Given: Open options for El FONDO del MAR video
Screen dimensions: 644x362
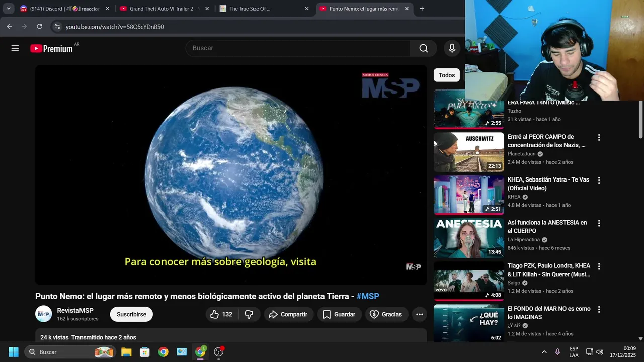Looking at the screenshot, I should coord(599,309).
